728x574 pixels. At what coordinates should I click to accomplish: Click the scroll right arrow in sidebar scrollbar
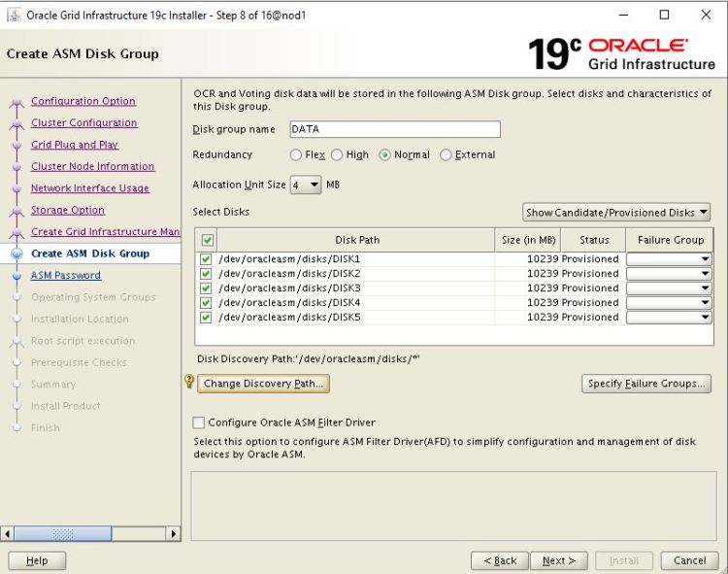(175, 533)
